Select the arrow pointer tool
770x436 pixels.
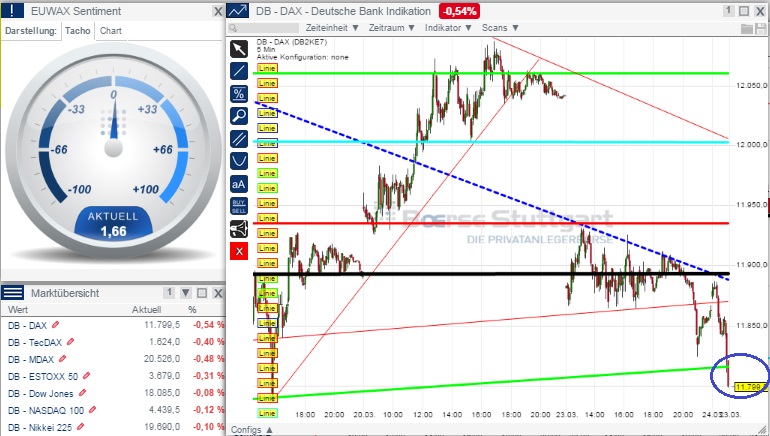pyautogui.click(x=239, y=49)
